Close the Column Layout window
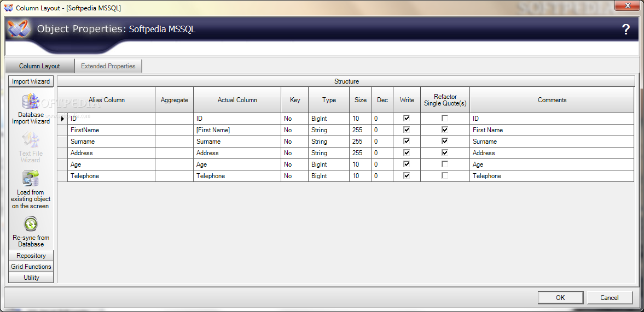The image size is (644, 312). [x=627, y=5]
